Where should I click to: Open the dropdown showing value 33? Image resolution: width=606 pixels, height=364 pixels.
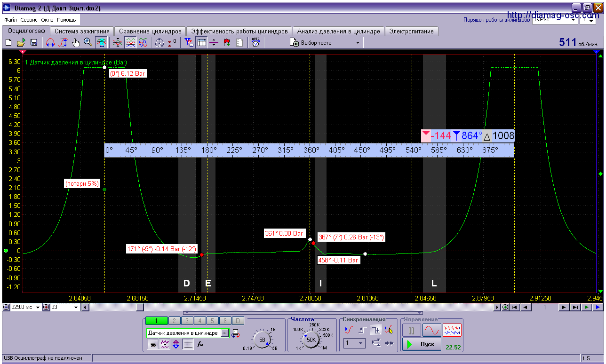pos(65,307)
